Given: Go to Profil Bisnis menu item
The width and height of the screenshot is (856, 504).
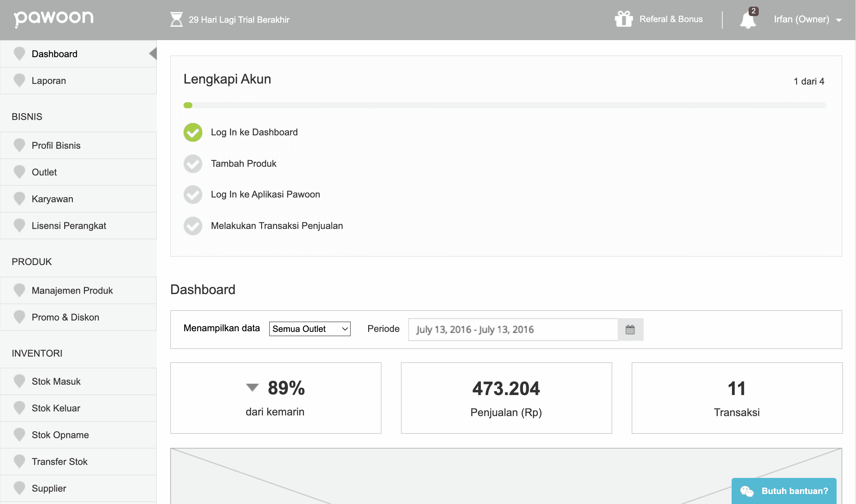Looking at the screenshot, I should tap(79, 146).
